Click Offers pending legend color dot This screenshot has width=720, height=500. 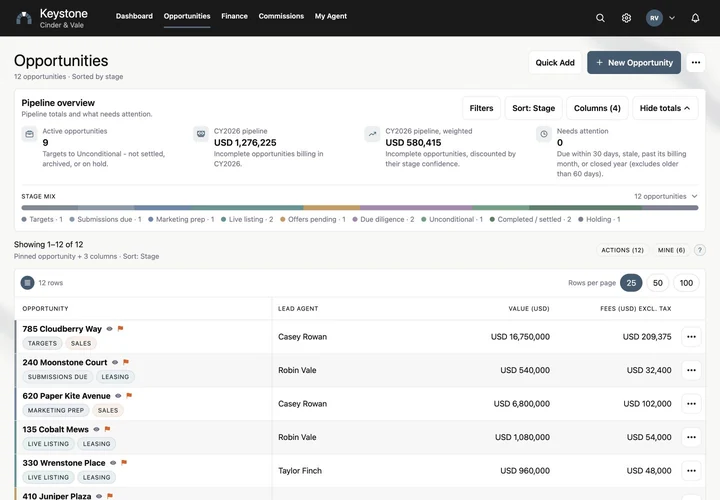[283, 219]
